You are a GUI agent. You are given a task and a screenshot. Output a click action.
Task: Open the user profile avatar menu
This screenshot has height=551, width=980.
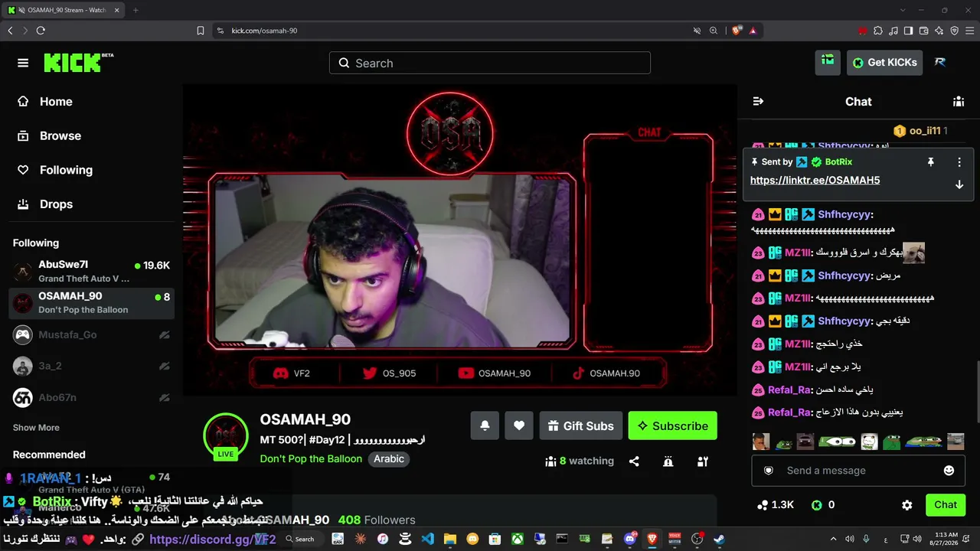pyautogui.click(x=940, y=63)
